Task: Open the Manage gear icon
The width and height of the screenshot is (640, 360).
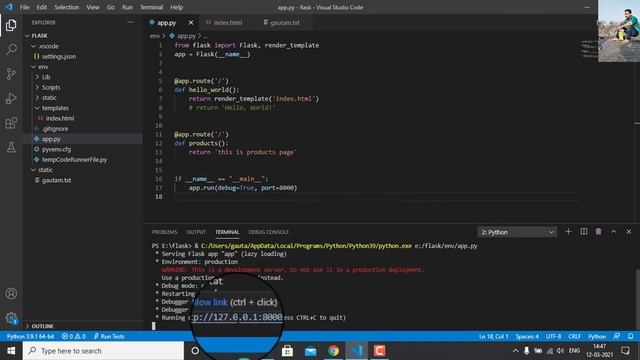Action: [x=11, y=318]
